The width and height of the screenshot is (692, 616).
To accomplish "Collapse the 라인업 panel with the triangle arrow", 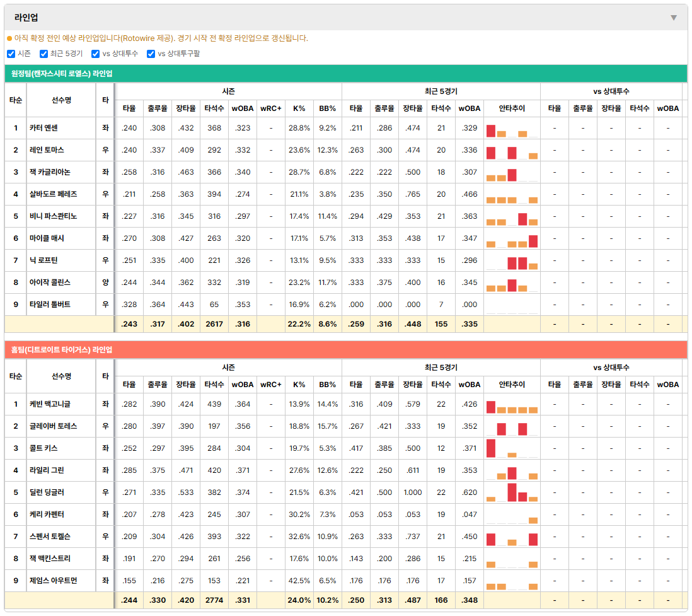I will coord(674,18).
